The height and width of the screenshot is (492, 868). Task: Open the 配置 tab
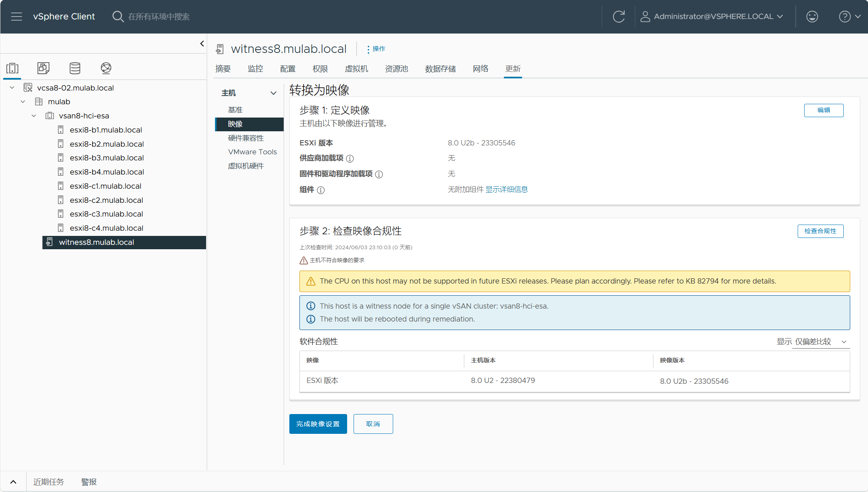click(288, 69)
